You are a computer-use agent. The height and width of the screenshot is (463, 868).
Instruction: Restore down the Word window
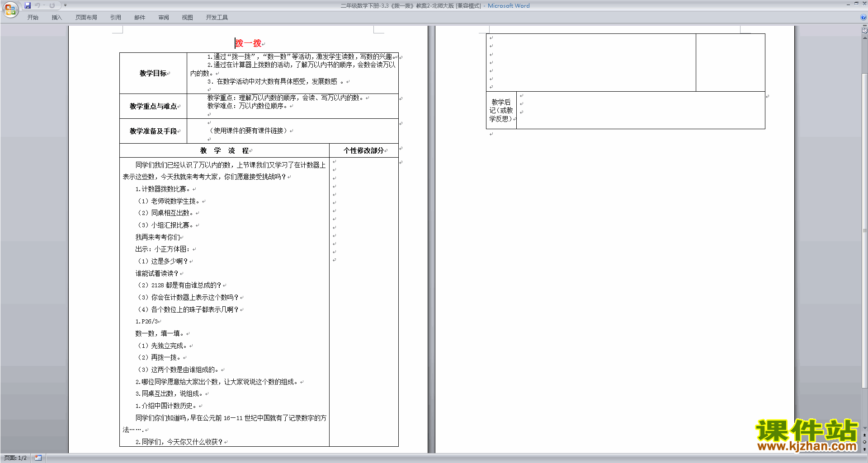tap(856, 4)
